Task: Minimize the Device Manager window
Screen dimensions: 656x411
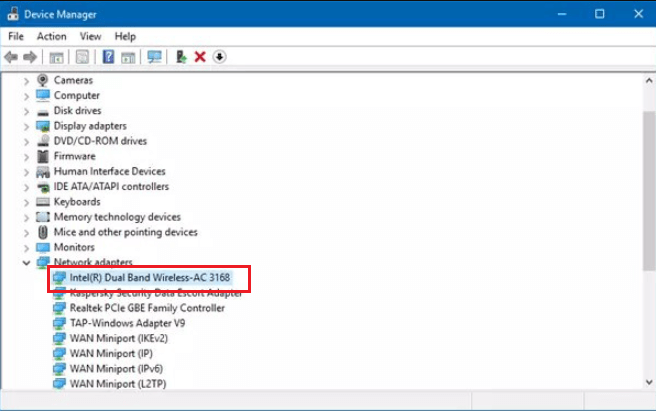Action: (x=562, y=14)
